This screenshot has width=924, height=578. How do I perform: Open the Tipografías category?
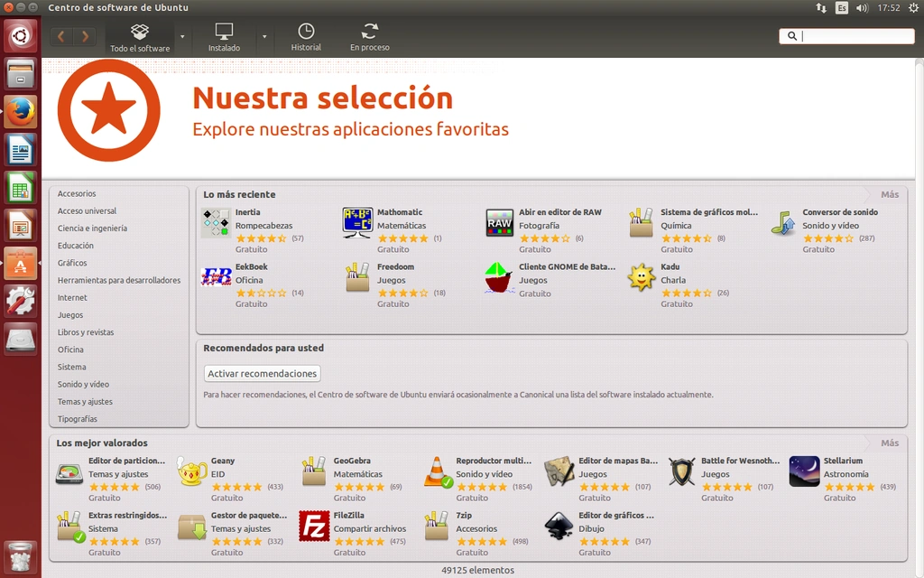(x=78, y=419)
